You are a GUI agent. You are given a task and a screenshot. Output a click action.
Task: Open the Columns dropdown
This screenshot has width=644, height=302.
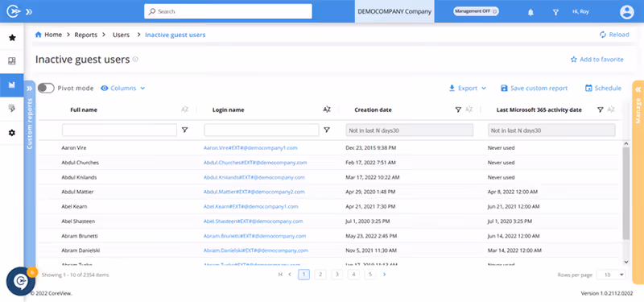point(123,88)
